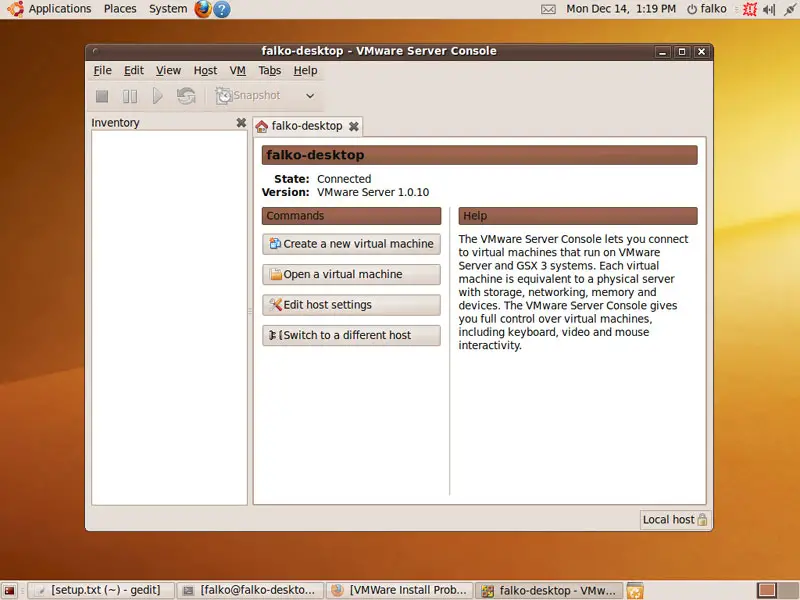Expand the toolbar overflow chevron
Image resolution: width=800 pixels, height=600 pixels.
coord(310,96)
